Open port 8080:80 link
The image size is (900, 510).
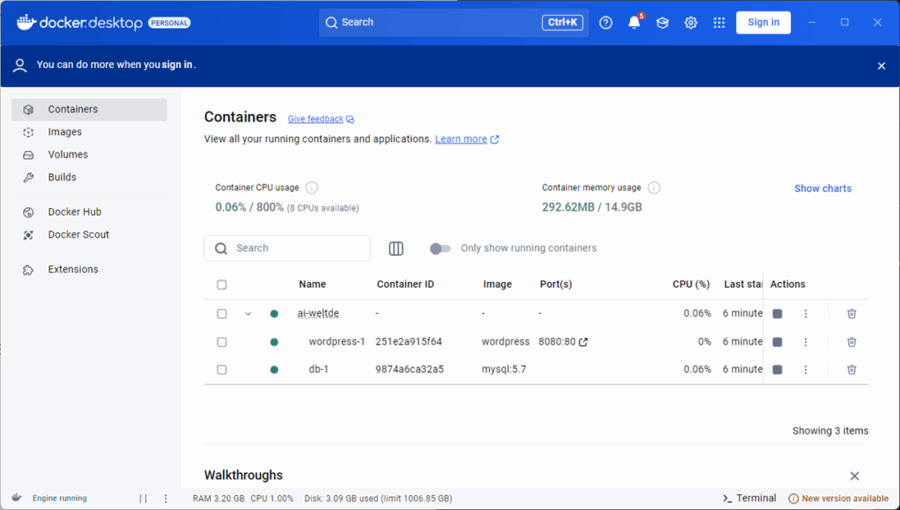[563, 342]
